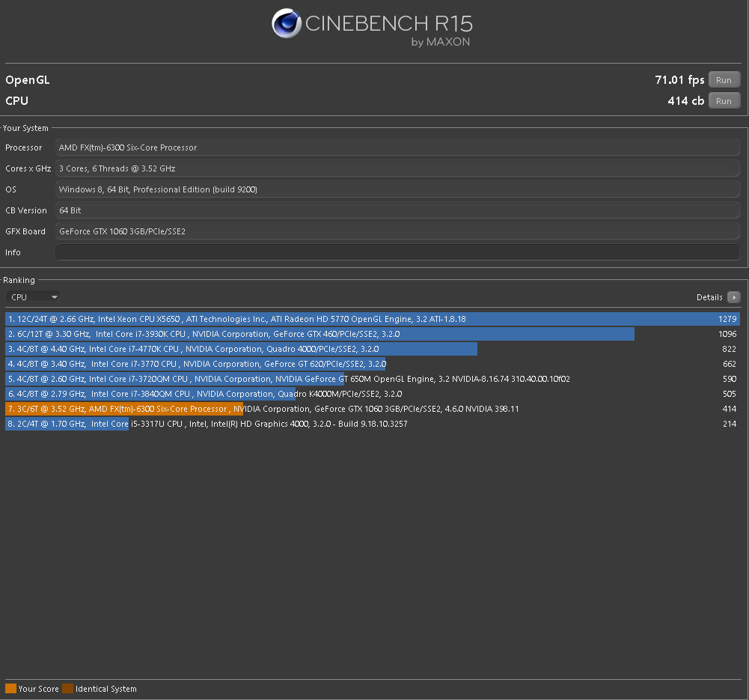Click the 414 cb CPU score

pyautogui.click(x=686, y=101)
